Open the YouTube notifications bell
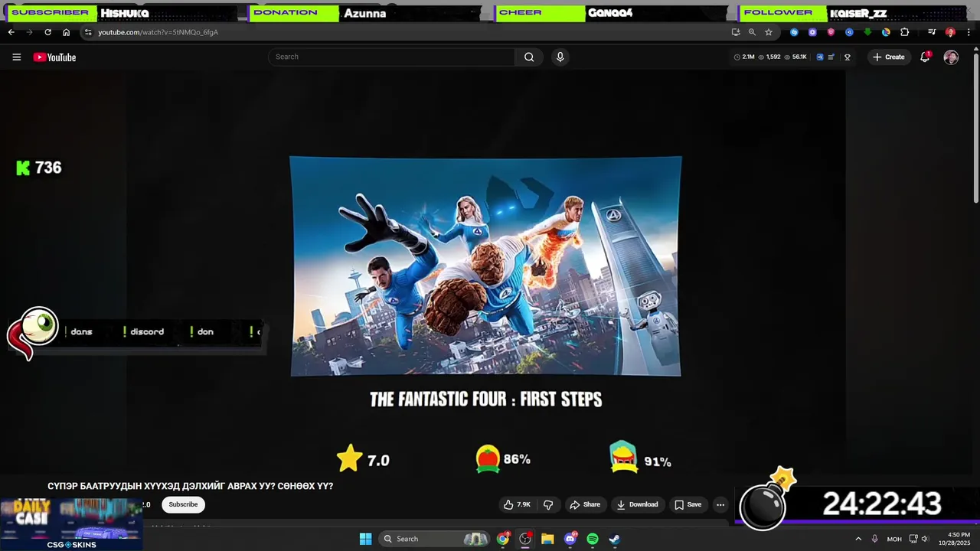The height and width of the screenshot is (551, 980). 925,57
